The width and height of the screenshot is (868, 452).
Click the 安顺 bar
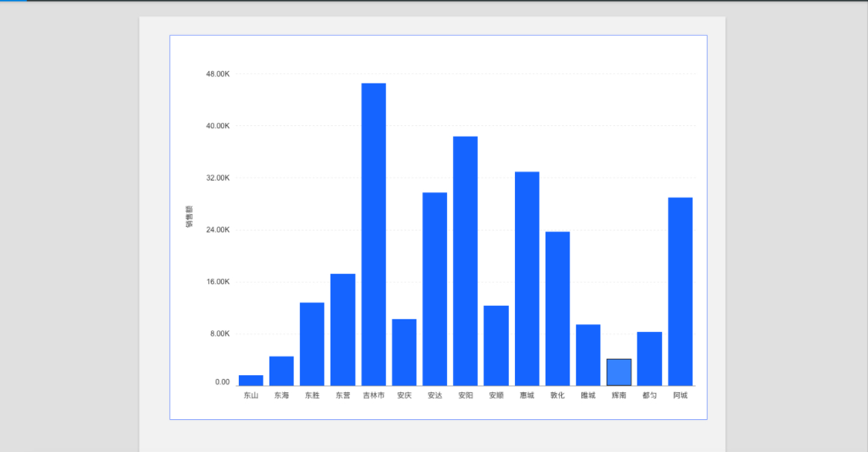(496, 346)
